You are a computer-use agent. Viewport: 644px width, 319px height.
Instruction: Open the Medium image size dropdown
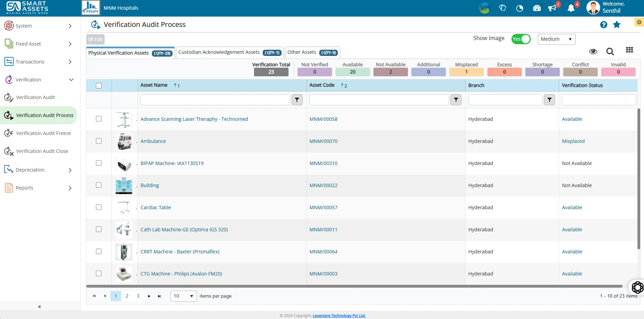[556, 39]
